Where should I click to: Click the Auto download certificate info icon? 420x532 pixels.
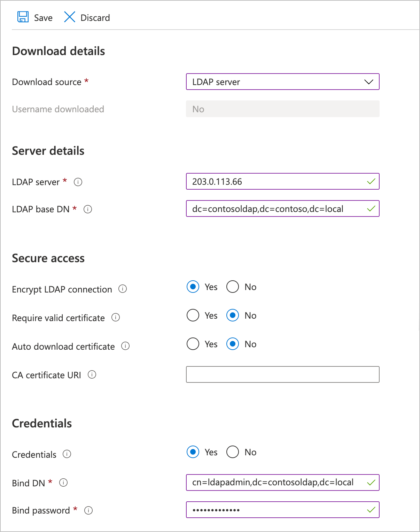[x=125, y=347]
